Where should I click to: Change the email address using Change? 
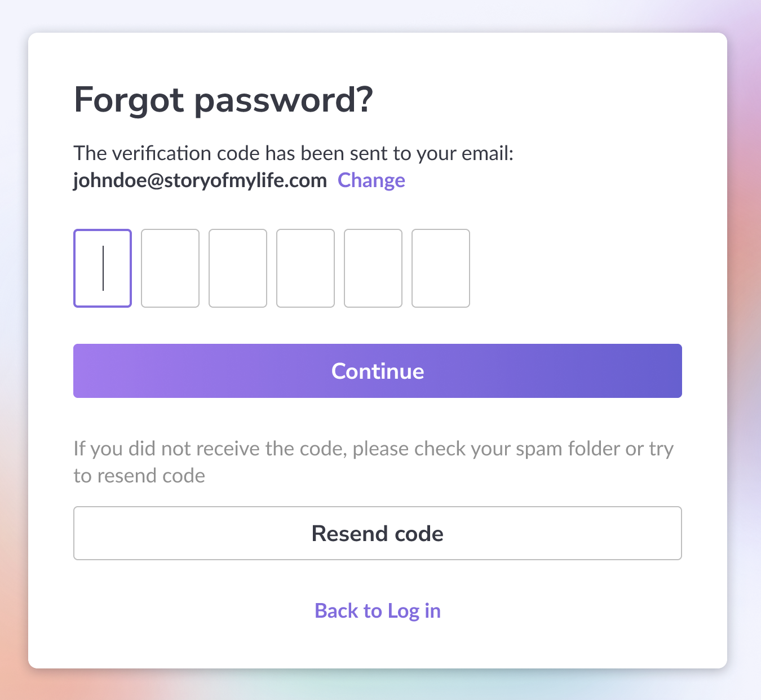coord(371,180)
